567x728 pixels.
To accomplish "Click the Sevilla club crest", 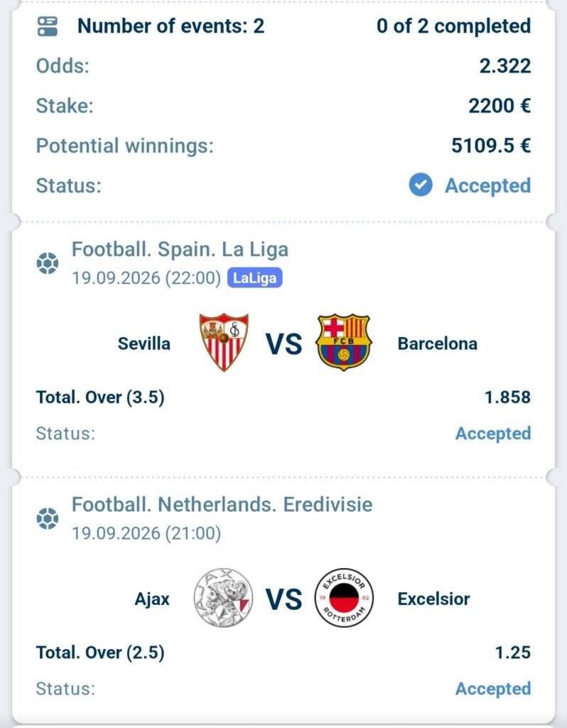I will [224, 342].
